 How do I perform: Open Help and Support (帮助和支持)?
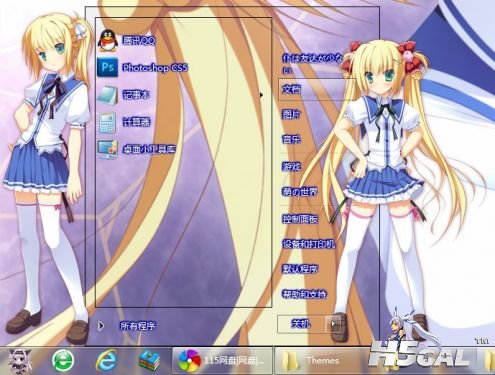[x=304, y=294]
